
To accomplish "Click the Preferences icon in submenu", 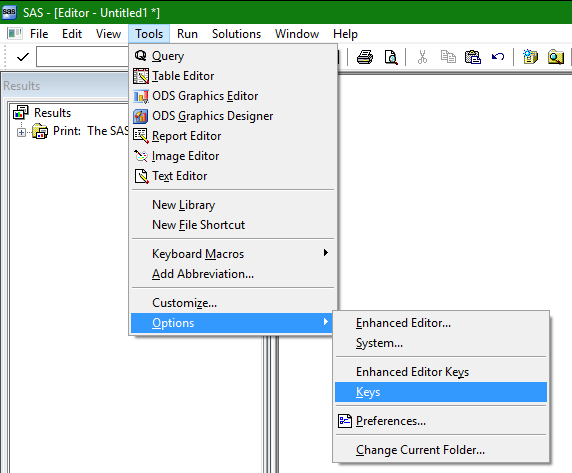I will tap(345, 421).
